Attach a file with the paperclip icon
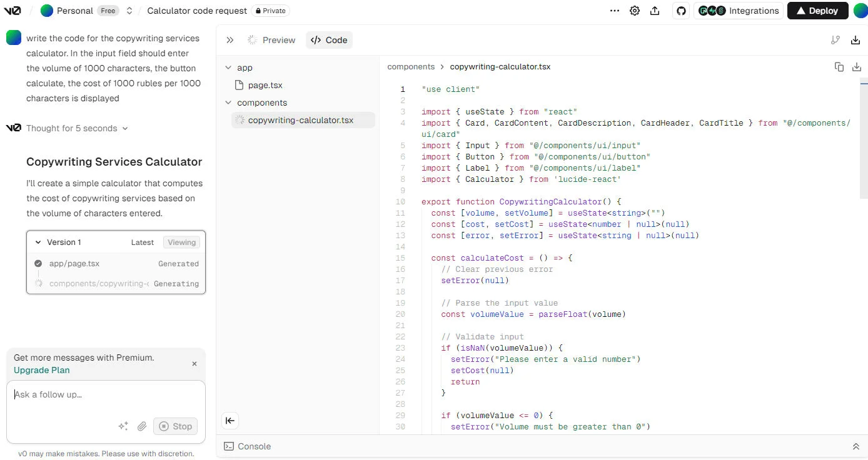The image size is (868, 460). tap(142, 426)
